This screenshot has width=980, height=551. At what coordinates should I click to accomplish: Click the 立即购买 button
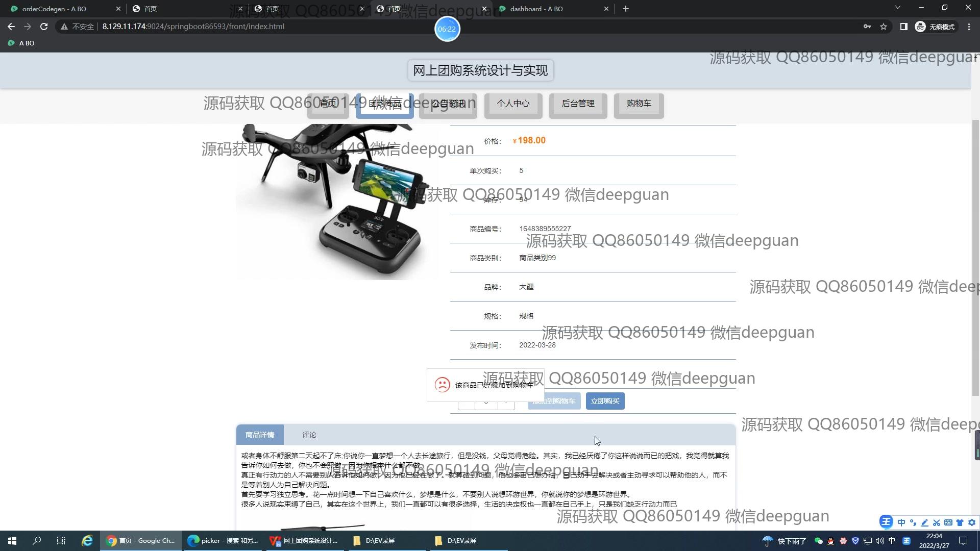tap(605, 401)
